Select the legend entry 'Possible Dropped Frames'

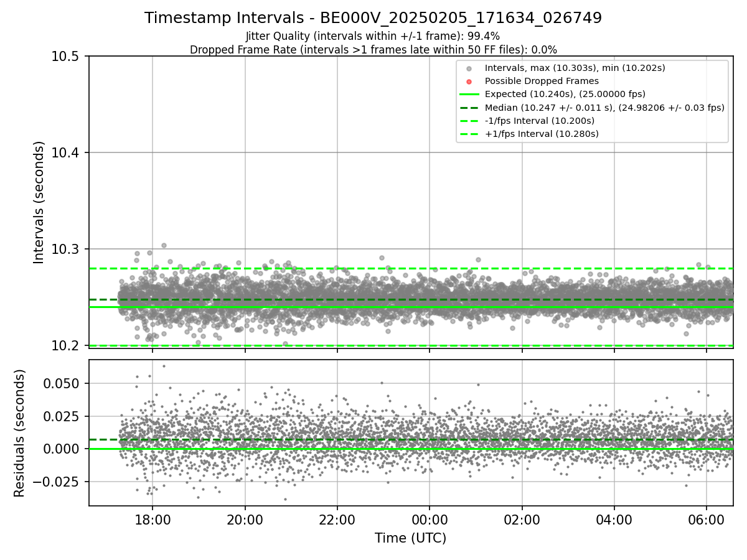tap(542, 81)
